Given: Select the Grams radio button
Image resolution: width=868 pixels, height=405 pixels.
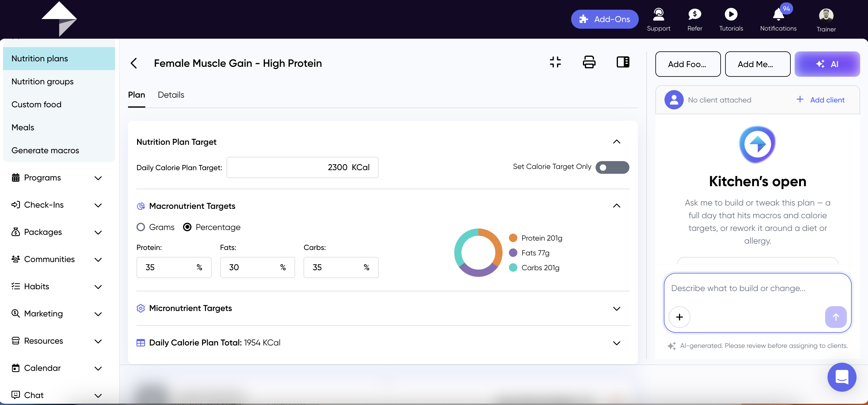Looking at the screenshot, I should (140, 227).
